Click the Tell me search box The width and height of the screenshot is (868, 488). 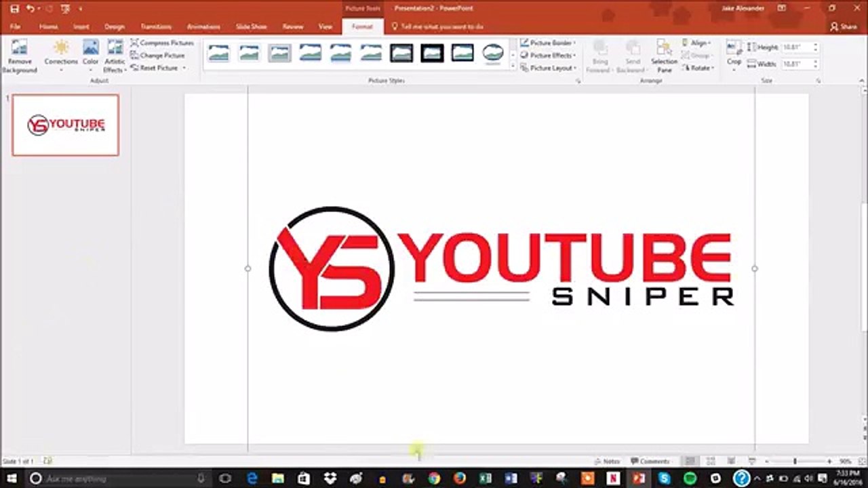point(438,26)
